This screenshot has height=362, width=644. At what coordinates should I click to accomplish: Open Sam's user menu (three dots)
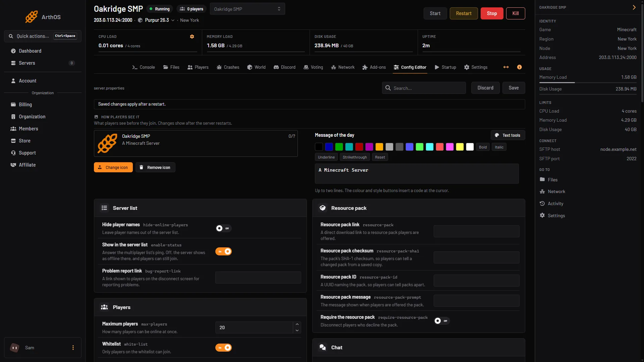73,348
